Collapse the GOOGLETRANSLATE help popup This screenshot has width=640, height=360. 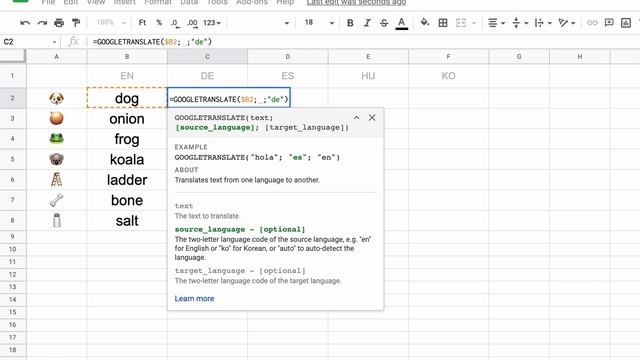[x=356, y=118]
